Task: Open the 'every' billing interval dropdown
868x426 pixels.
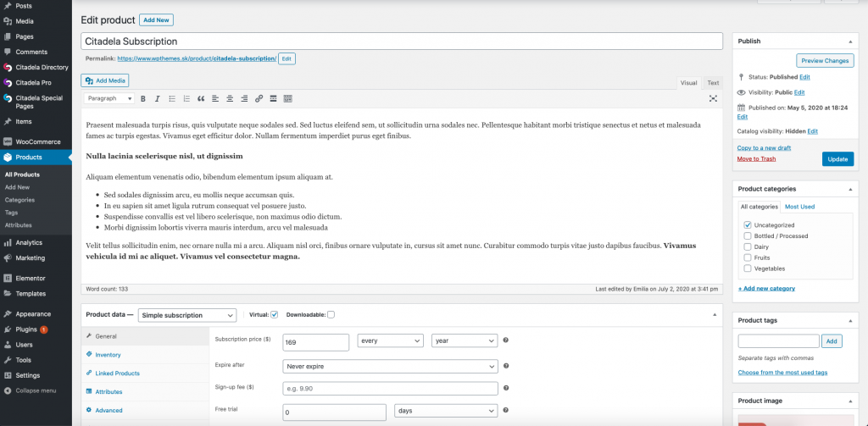Action: click(x=390, y=340)
